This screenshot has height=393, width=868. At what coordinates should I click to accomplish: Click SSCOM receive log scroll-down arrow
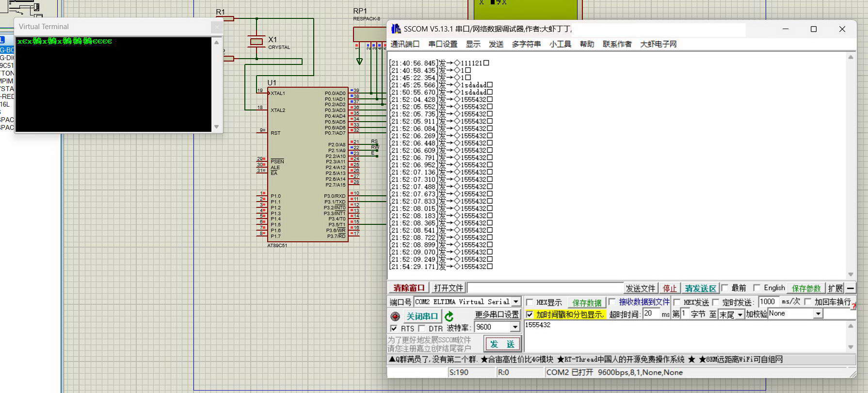click(851, 275)
